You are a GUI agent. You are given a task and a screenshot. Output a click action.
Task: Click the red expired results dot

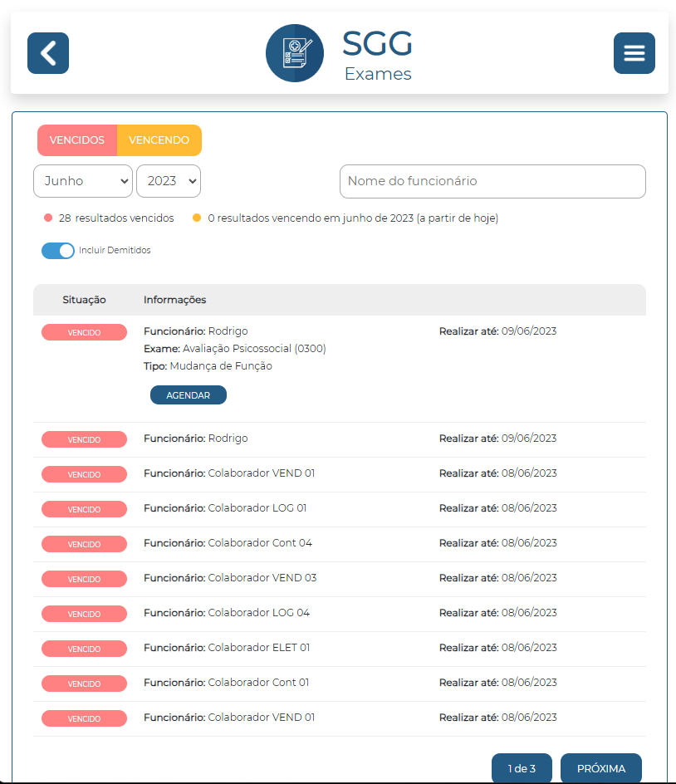click(48, 218)
